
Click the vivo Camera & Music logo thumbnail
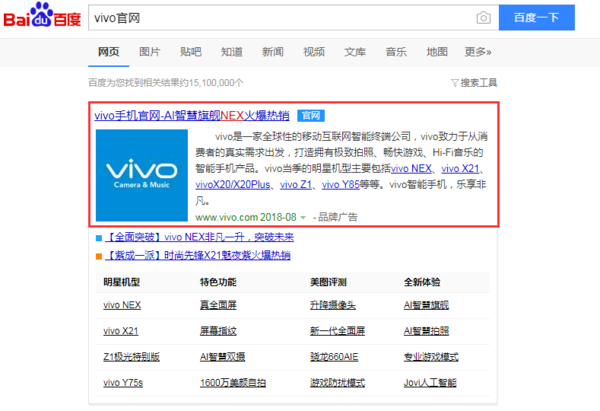[x=142, y=175]
